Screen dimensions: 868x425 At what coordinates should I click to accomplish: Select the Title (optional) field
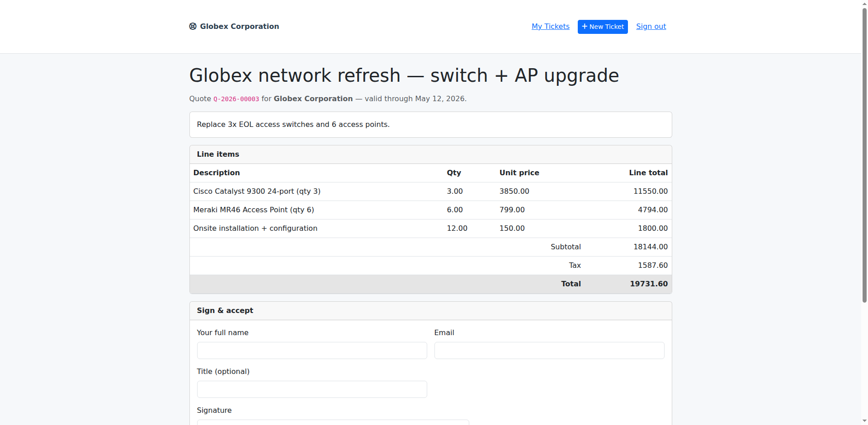coord(312,389)
